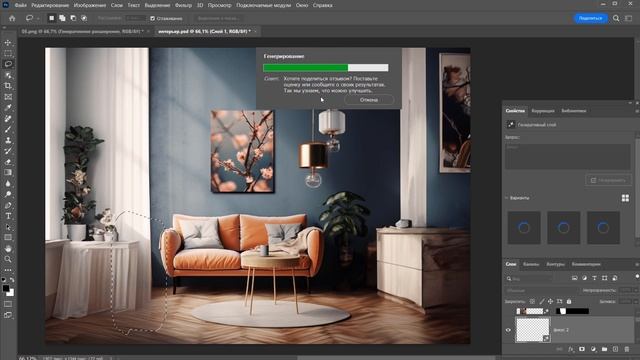Select the Dodge tool

(x=8, y=194)
